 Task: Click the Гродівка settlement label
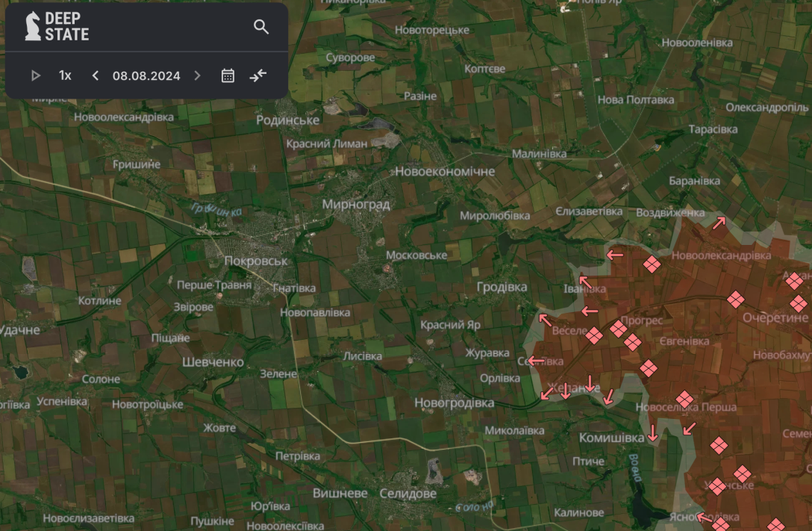(x=502, y=287)
